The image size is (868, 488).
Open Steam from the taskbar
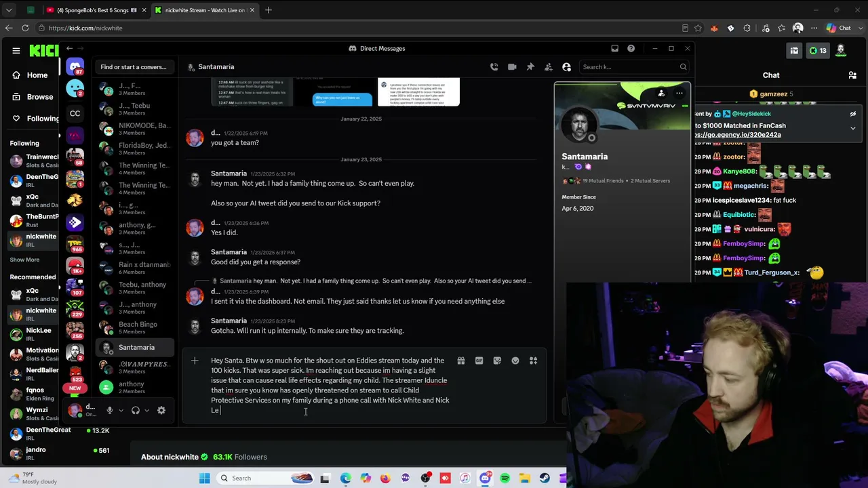(545, 479)
